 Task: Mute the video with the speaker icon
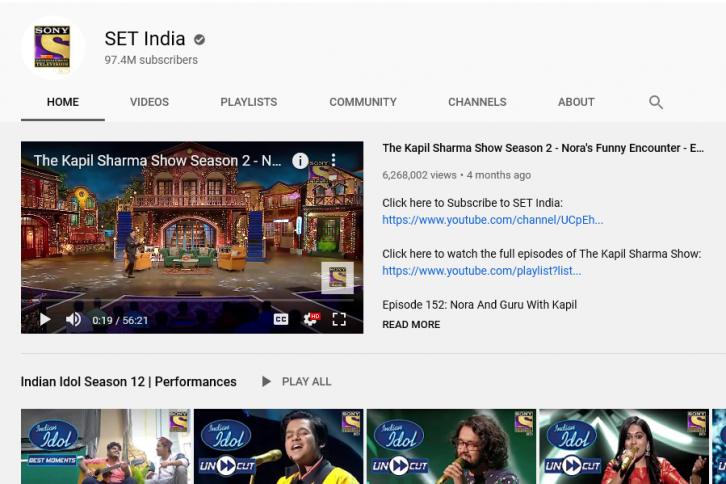click(74, 319)
